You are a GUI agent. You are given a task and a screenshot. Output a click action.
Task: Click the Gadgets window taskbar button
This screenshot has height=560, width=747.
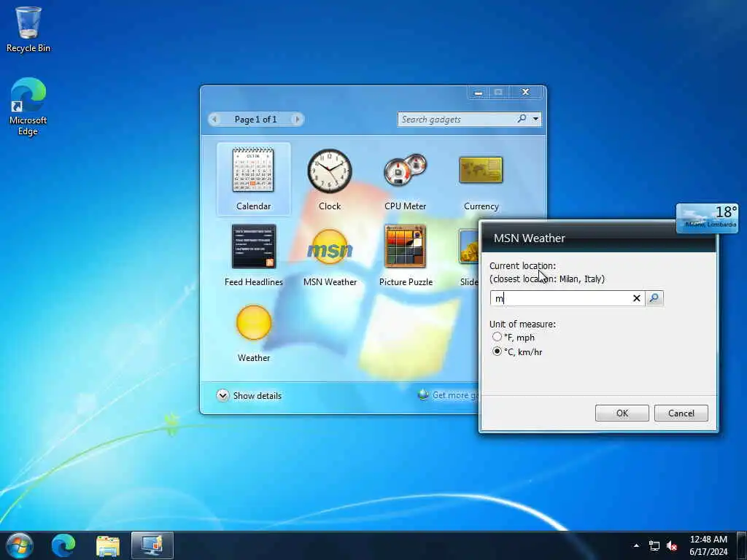152,545
